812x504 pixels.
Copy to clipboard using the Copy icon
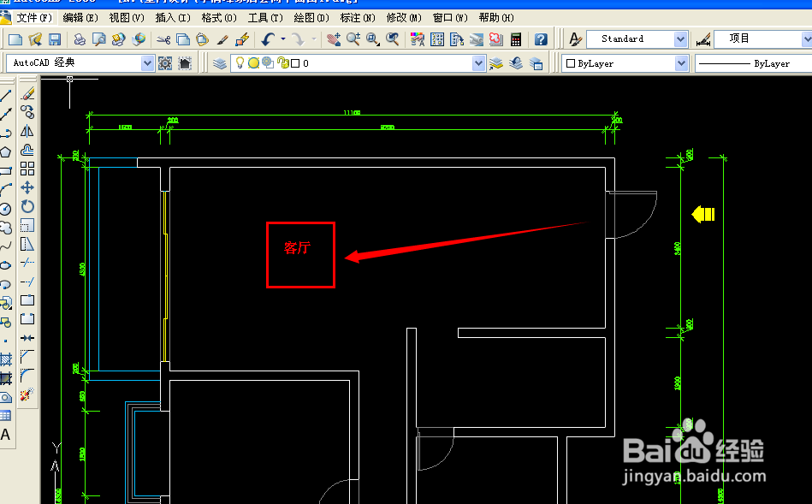[183, 39]
